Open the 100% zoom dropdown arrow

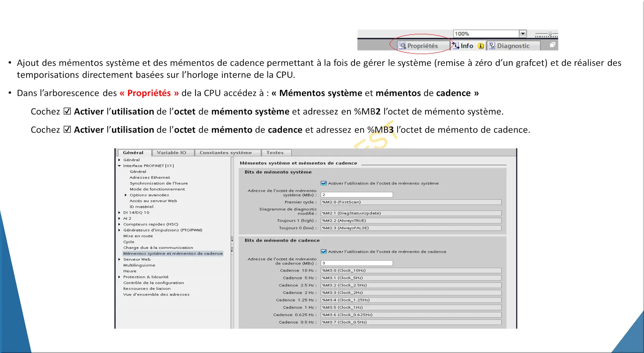[x=523, y=34]
